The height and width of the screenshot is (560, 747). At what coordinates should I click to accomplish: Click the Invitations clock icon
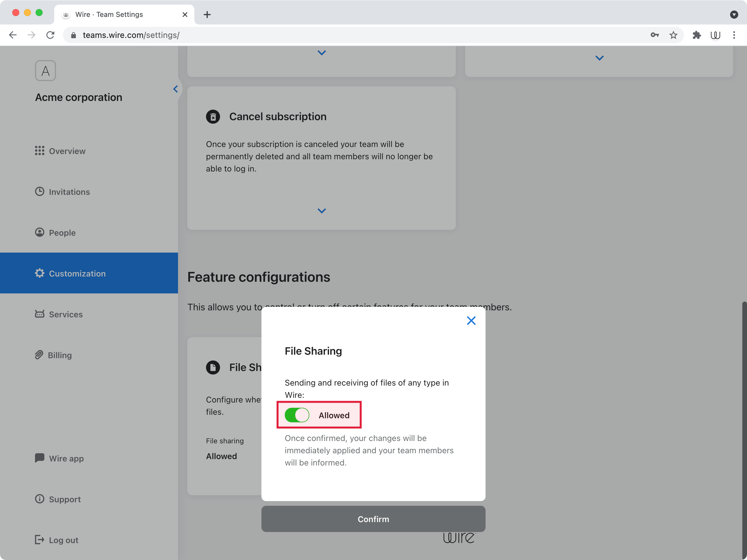pos(39,191)
